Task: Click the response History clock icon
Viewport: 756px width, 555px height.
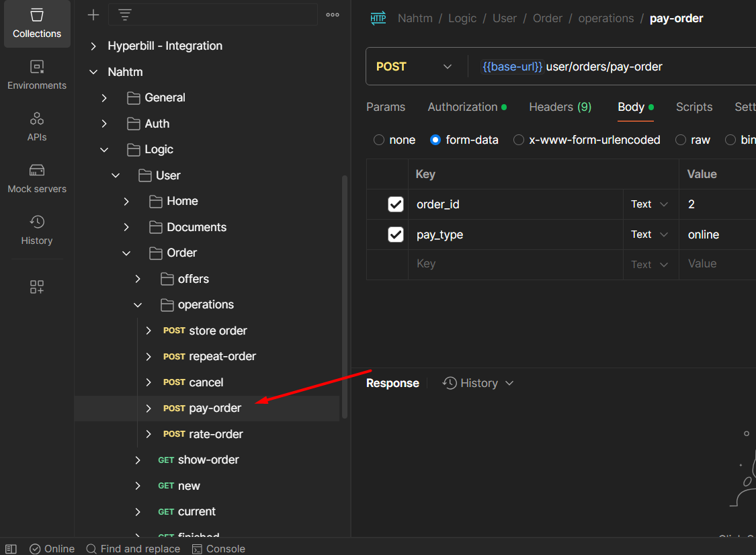Action: pos(450,383)
